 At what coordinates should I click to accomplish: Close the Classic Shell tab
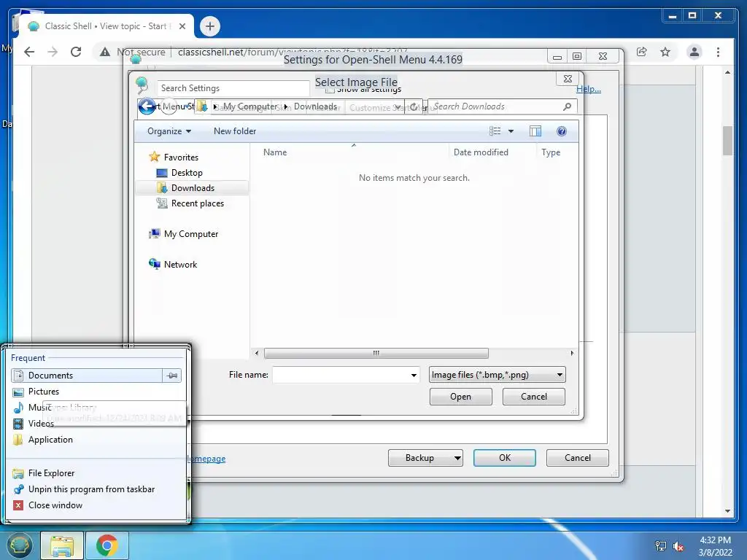coord(182,26)
